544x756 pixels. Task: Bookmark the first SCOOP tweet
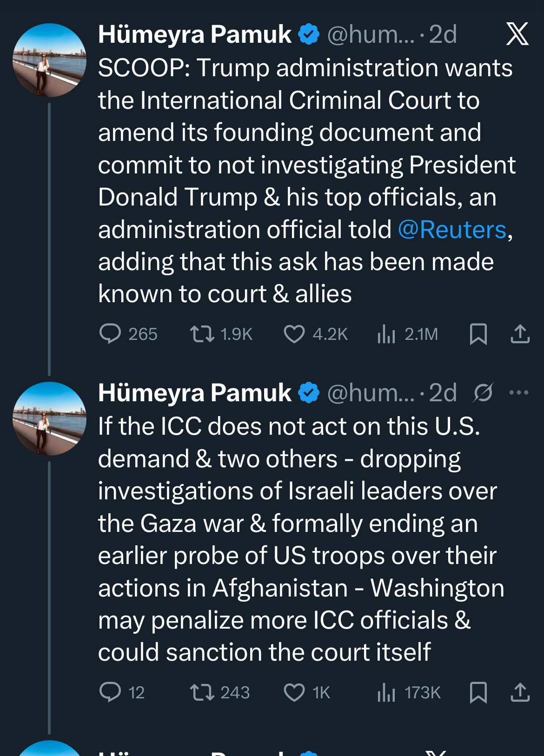478,334
